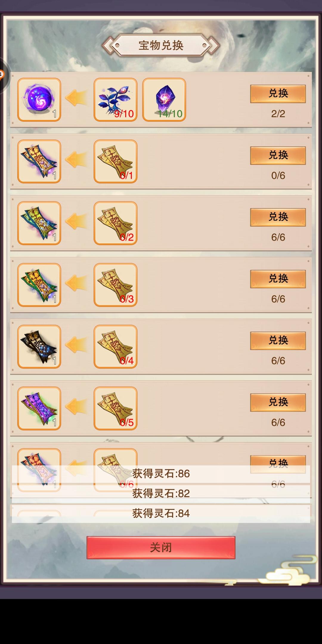Select the purple crystal 14/10 material
322x644 pixels.
coord(164,100)
